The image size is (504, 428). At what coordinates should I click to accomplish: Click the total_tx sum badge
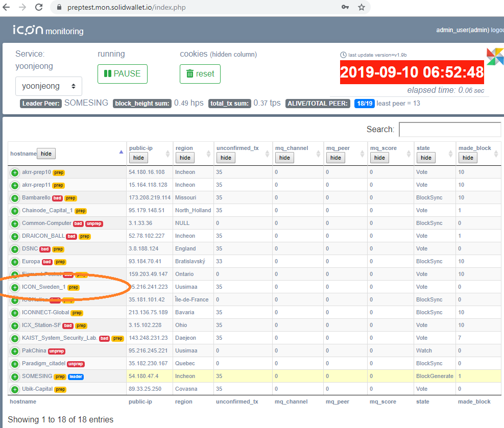229,104
